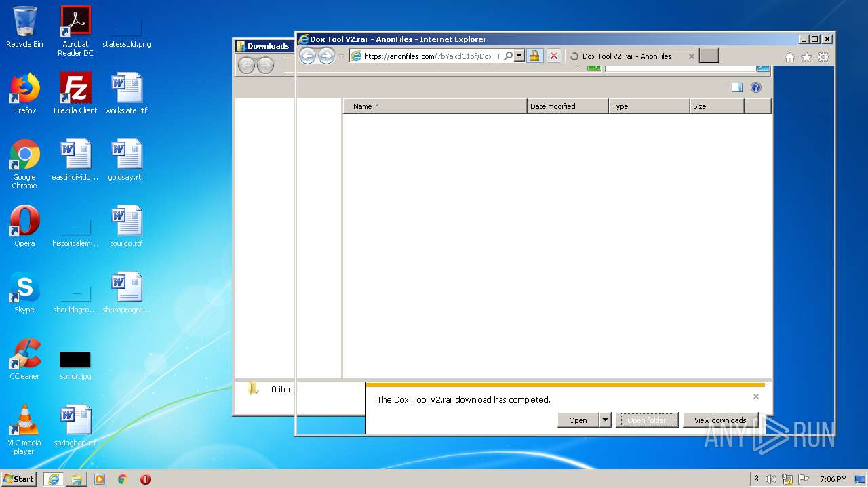Image resolution: width=868 pixels, height=488 pixels.
Task: Select goldsay.rtf document icon
Action: coord(127,160)
